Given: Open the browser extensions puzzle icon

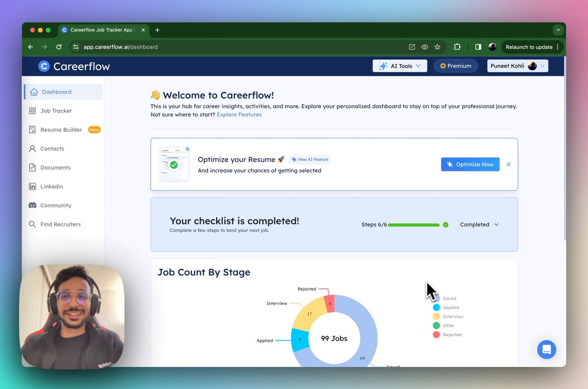Looking at the screenshot, I should point(457,47).
